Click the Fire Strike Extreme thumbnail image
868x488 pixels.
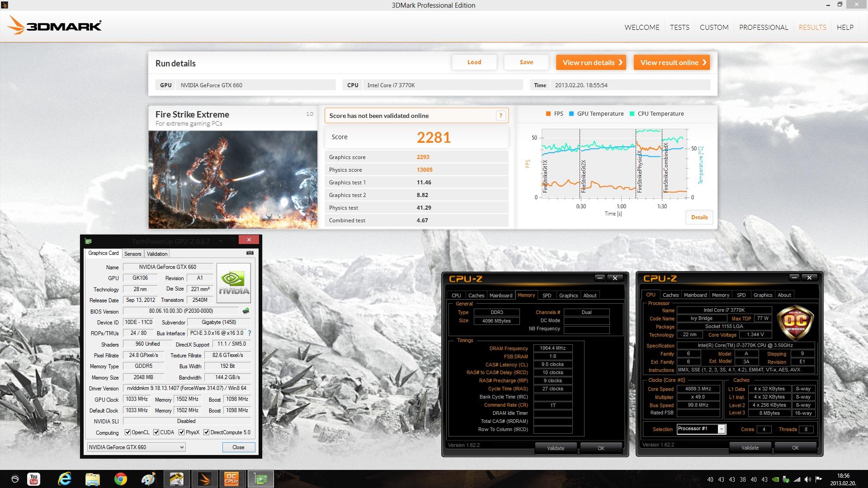tap(233, 179)
